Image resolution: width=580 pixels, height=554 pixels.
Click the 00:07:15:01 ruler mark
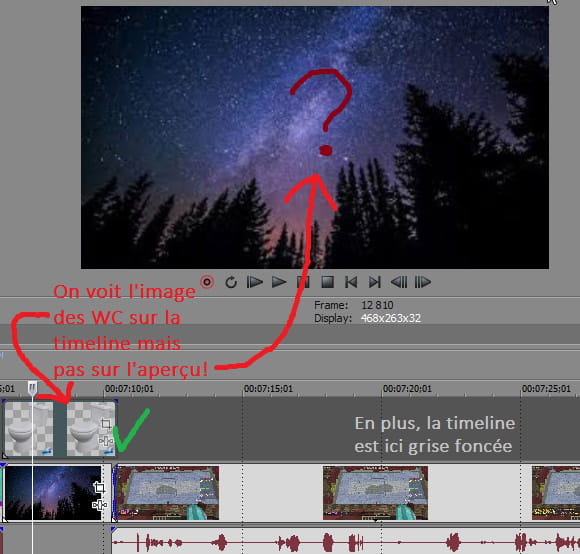[268, 389]
